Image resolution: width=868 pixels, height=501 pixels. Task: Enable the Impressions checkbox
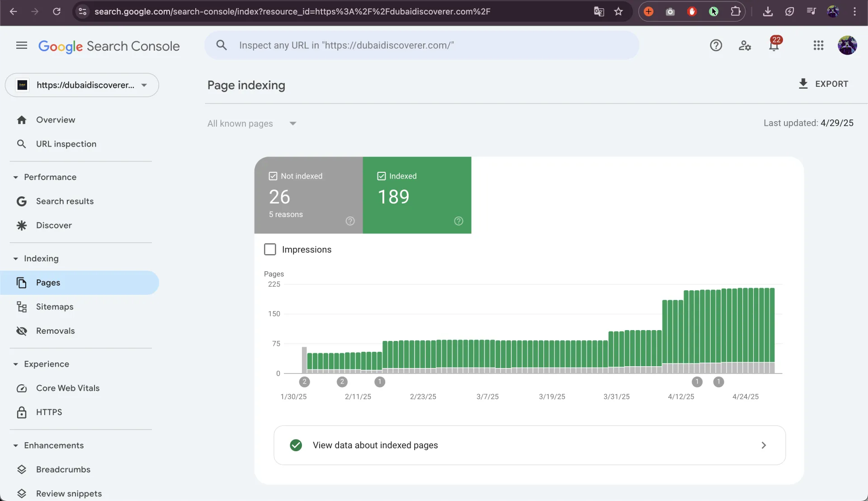[270, 250]
